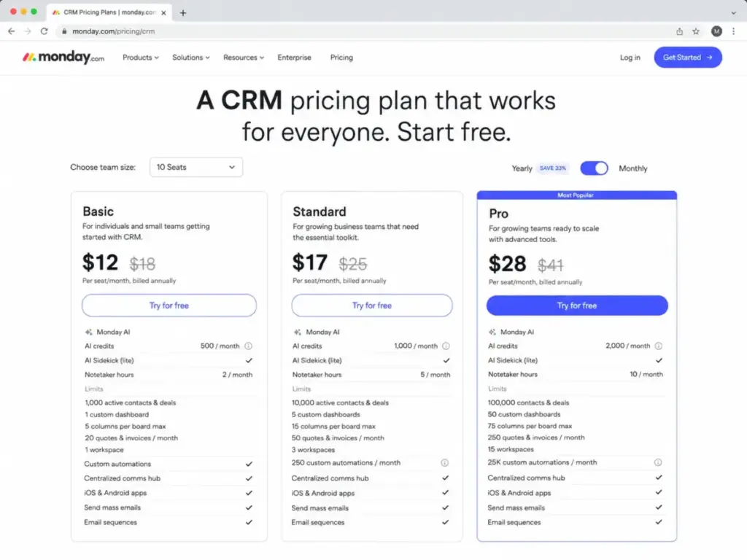Expand the Products menu
The width and height of the screenshot is (747, 560).
coord(141,58)
